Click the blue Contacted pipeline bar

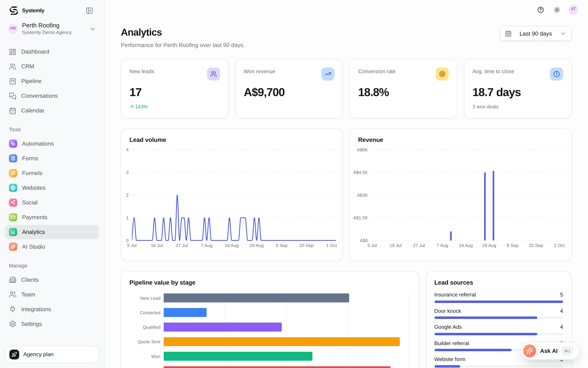pos(185,313)
